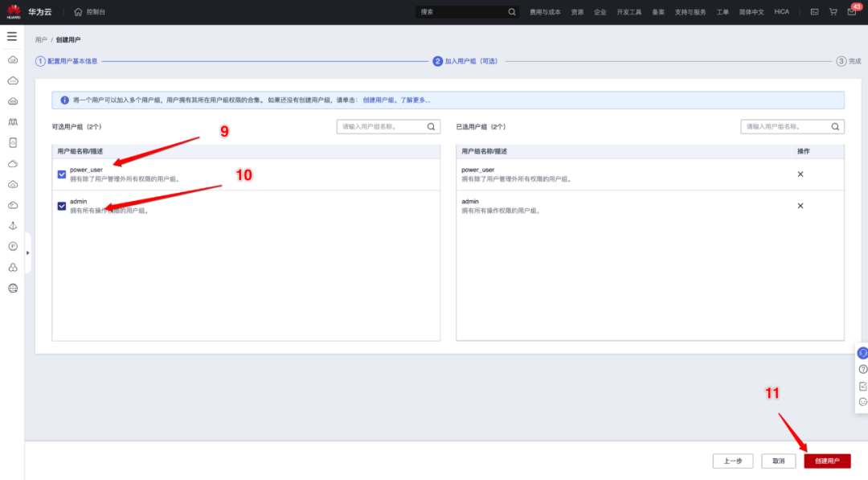
Task: Click the globe icon at sidebar bottom
Action: point(13,288)
